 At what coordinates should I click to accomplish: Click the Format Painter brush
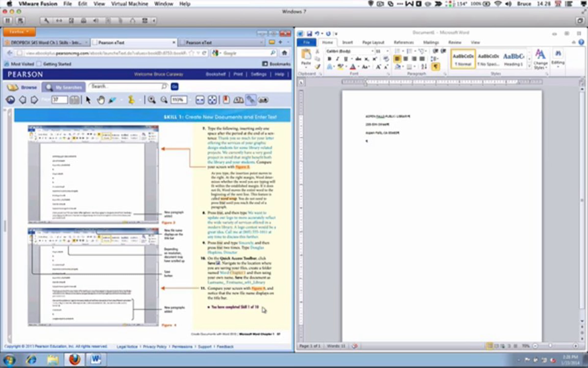318,67
